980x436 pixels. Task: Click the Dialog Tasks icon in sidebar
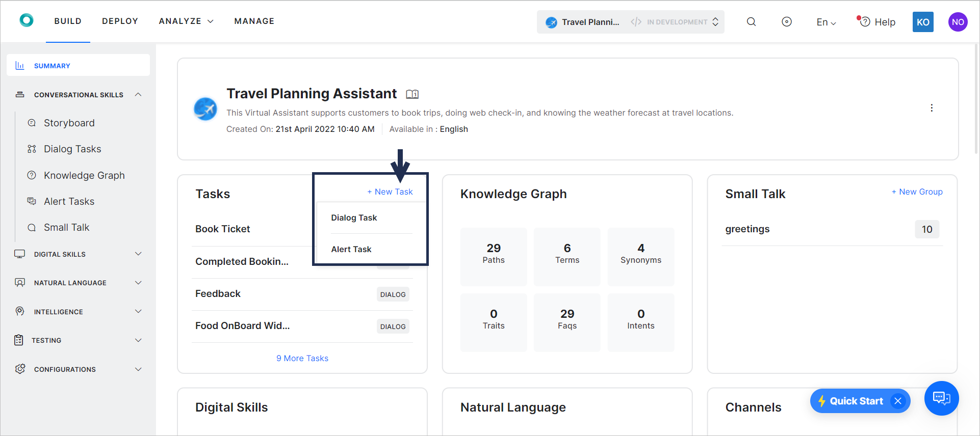point(32,149)
